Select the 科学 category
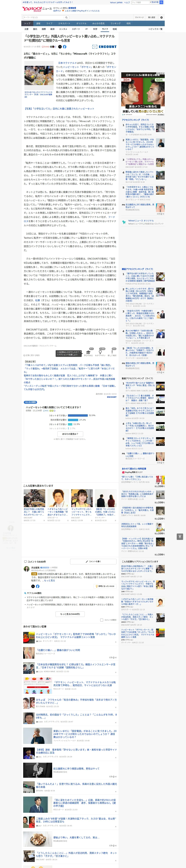 click(x=95, y=29)
